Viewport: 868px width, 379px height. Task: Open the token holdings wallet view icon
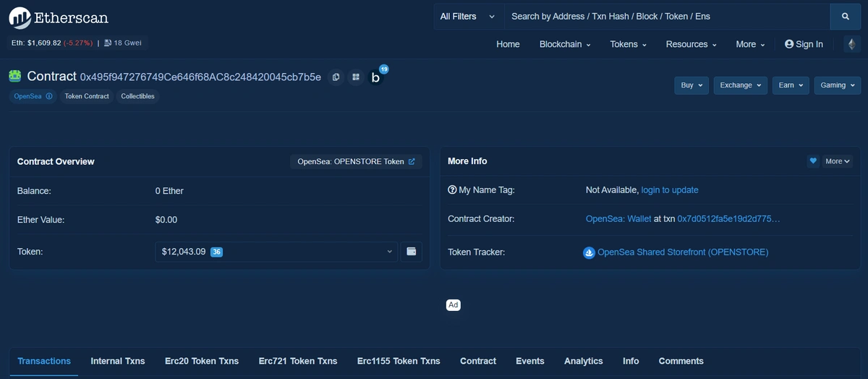[412, 252]
